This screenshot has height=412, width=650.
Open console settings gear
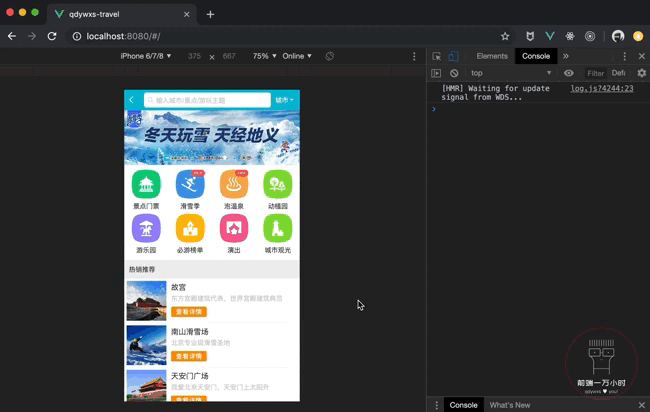coord(642,73)
